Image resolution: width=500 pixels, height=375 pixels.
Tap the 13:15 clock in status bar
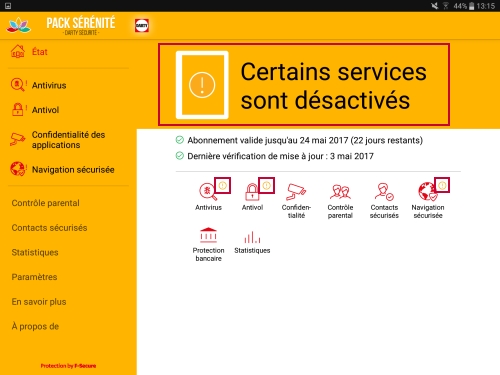(486, 6)
